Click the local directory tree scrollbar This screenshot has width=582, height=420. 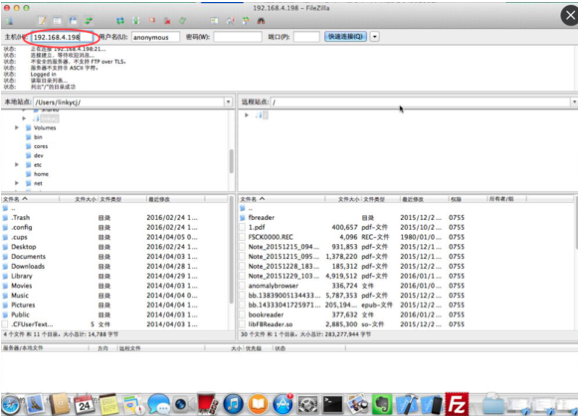pyautogui.click(x=232, y=161)
